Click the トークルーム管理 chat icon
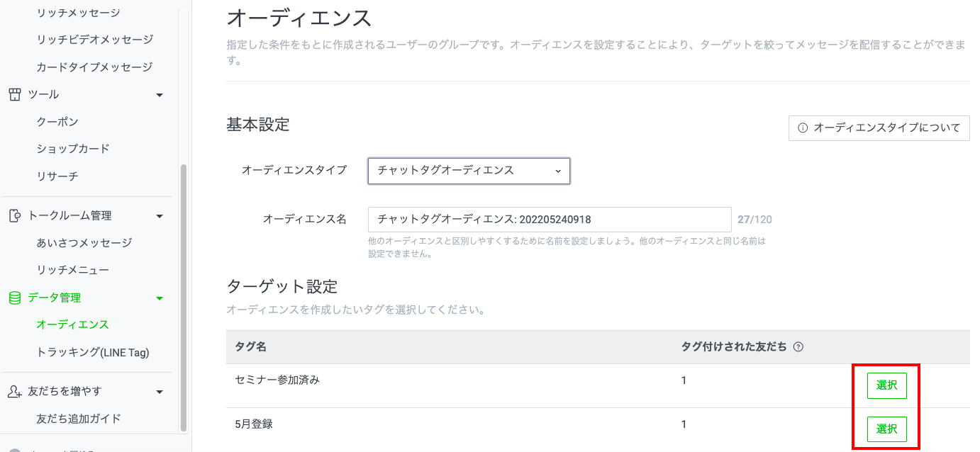 [13, 215]
